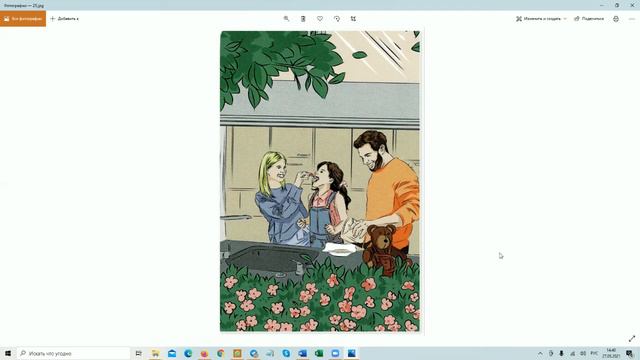Open clock and date in taskbar
The image size is (640, 360).
click(x=611, y=353)
